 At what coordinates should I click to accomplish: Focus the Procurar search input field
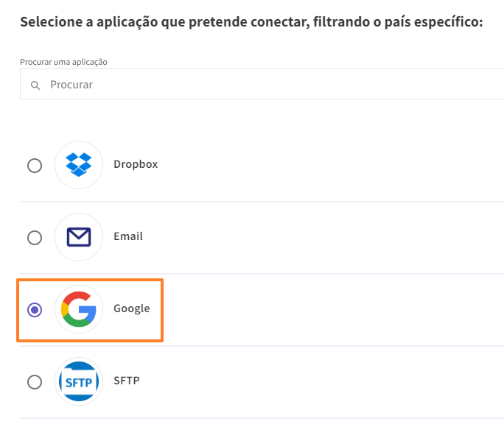pos(262,84)
